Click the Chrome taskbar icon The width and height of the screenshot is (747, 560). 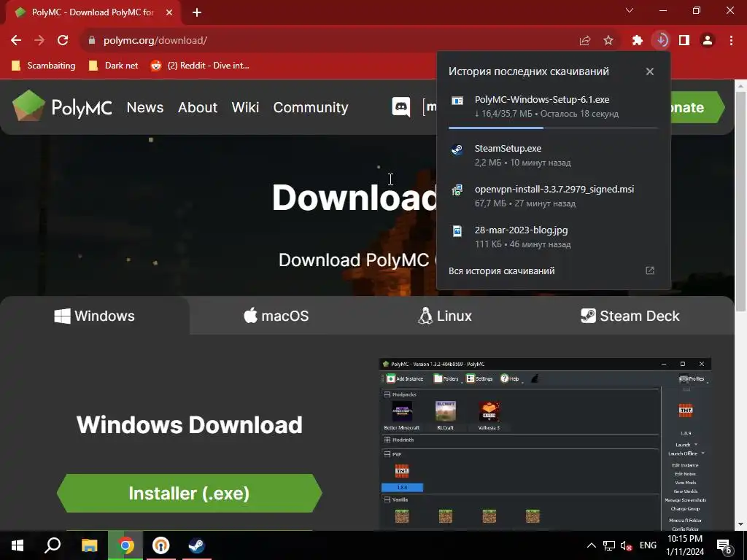coord(125,545)
